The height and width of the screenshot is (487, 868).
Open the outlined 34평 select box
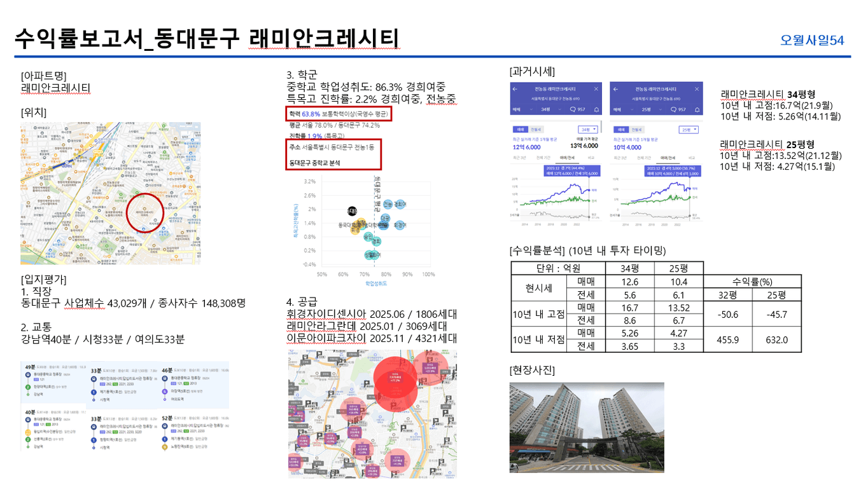pos(588,129)
